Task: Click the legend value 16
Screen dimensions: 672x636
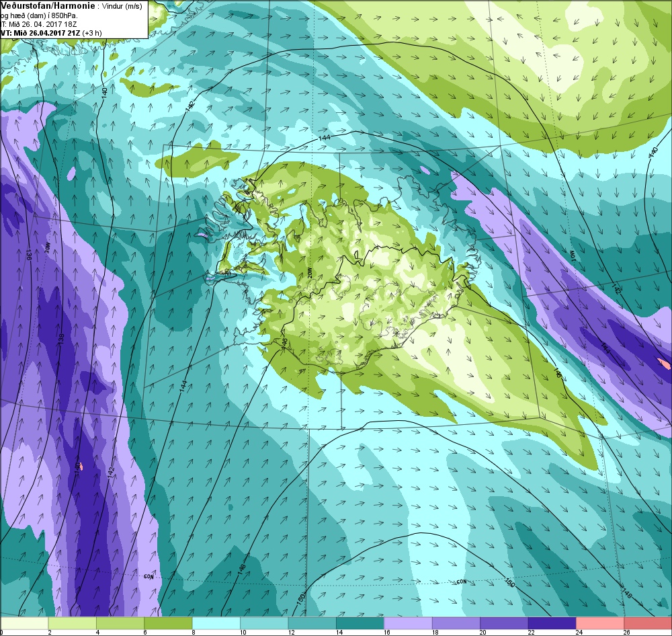Action: click(386, 632)
